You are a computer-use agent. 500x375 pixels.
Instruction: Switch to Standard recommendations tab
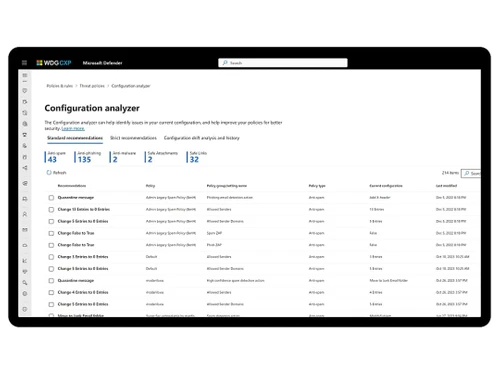click(x=75, y=138)
